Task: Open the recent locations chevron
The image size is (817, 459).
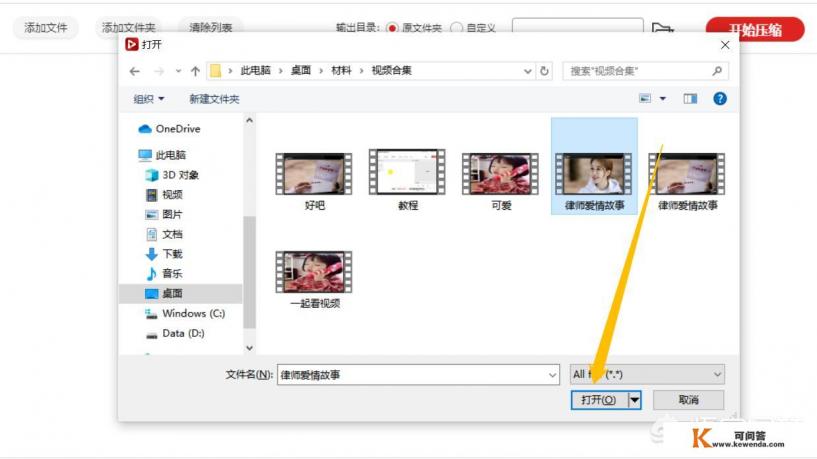Action: (178, 71)
